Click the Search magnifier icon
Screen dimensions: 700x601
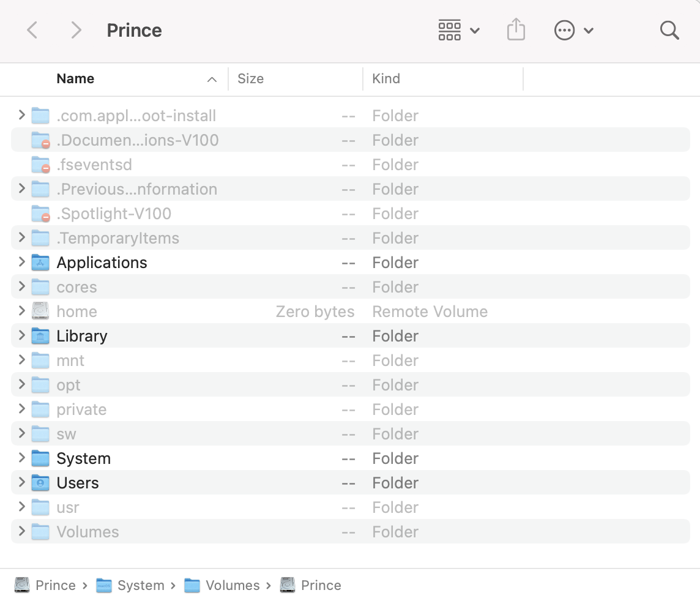click(x=669, y=30)
